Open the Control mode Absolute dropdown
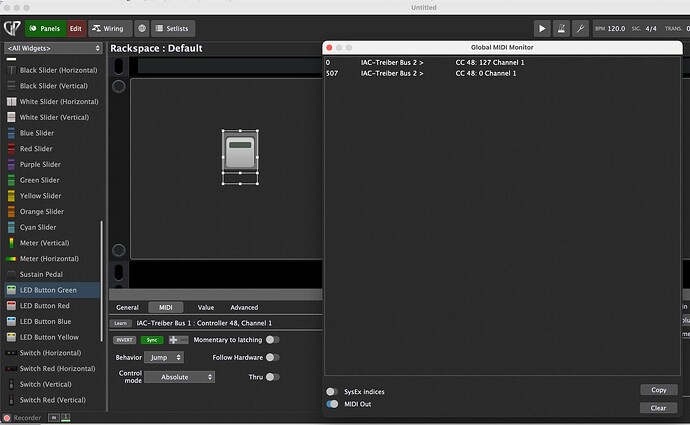This screenshot has height=425, width=690. (180, 377)
